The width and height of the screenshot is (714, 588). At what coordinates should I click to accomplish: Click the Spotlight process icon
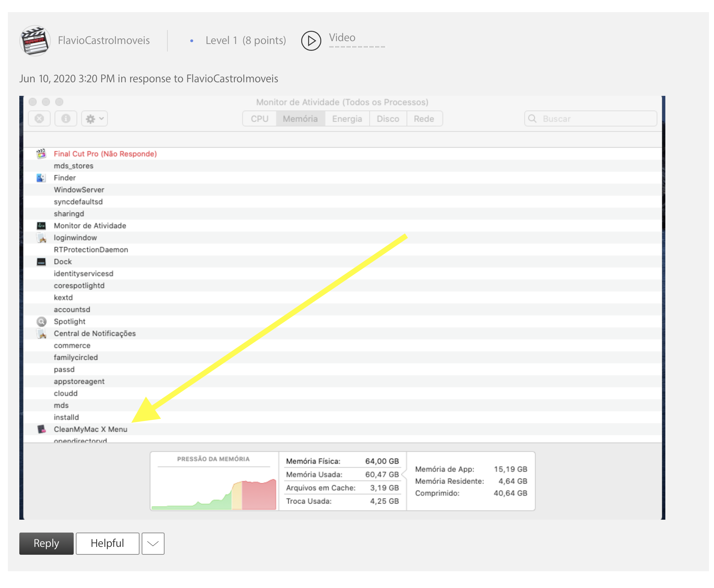click(41, 322)
